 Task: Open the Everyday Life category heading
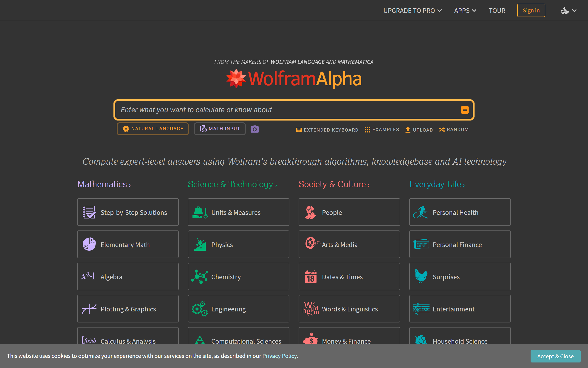click(x=437, y=184)
